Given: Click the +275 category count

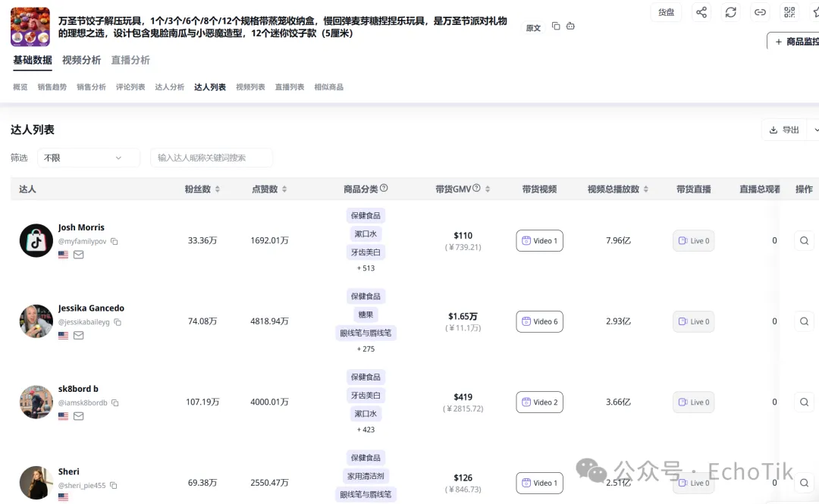Looking at the screenshot, I should click(366, 349).
